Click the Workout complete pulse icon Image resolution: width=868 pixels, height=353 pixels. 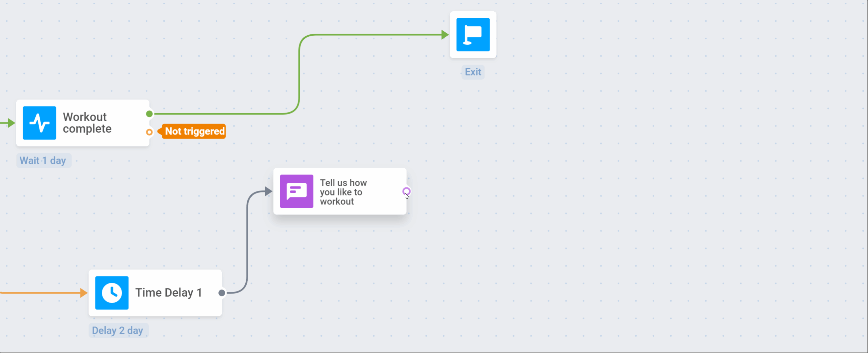39,123
